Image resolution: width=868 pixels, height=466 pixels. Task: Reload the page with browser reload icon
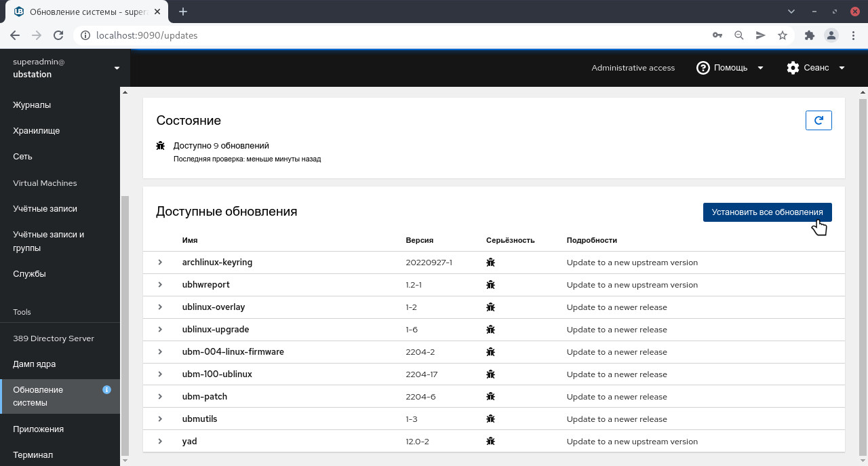(58, 35)
